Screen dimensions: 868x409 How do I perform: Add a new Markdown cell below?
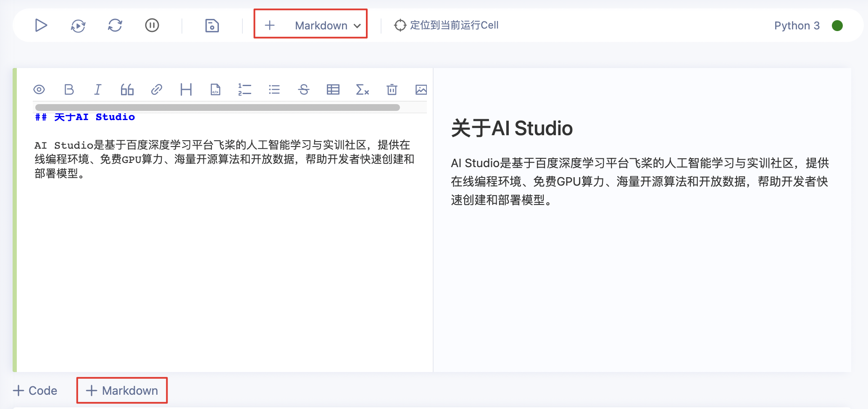(122, 391)
